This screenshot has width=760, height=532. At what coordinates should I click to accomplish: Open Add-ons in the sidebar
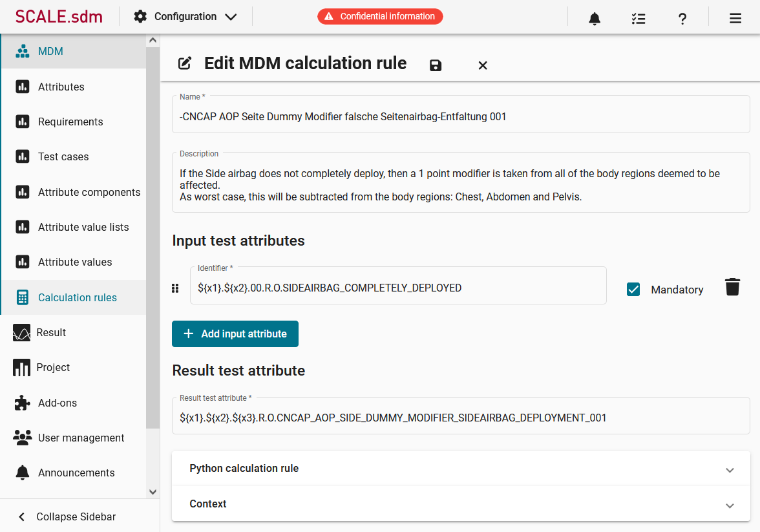point(74,403)
